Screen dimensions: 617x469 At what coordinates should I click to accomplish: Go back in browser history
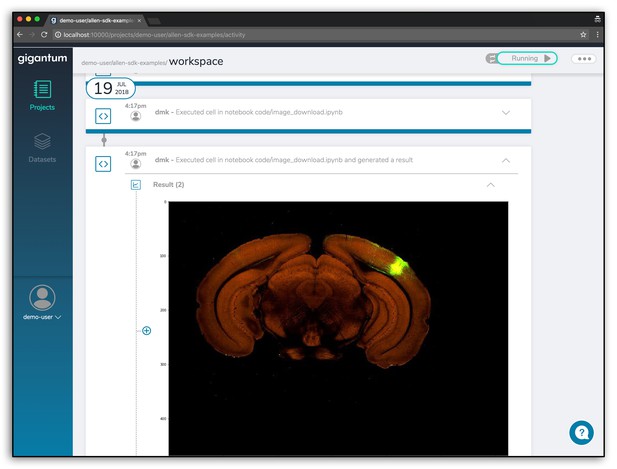tap(20, 35)
